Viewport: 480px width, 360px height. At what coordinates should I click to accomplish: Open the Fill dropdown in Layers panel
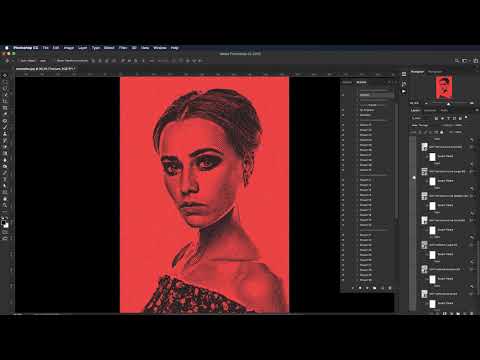point(459,132)
